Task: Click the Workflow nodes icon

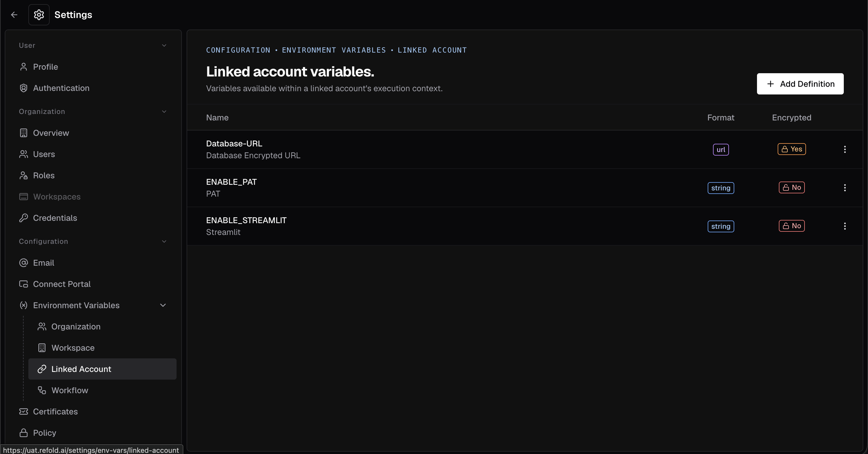Action: click(x=42, y=390)
